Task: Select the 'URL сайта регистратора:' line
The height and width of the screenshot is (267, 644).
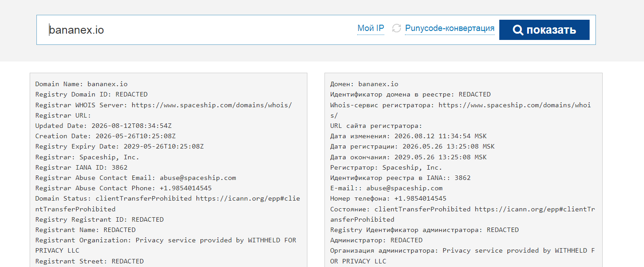Action: point(376,126)
